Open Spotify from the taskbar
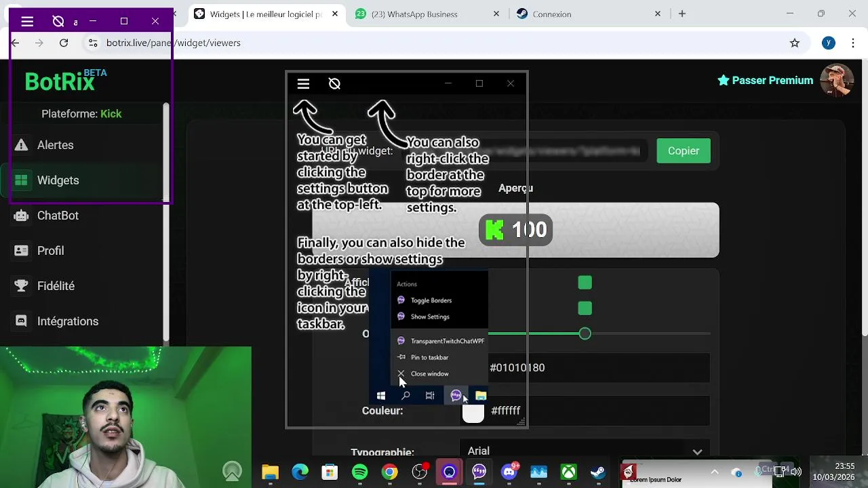Image resolution: width=868 pixels, height=488 pixels. click(x=360, y=472)
